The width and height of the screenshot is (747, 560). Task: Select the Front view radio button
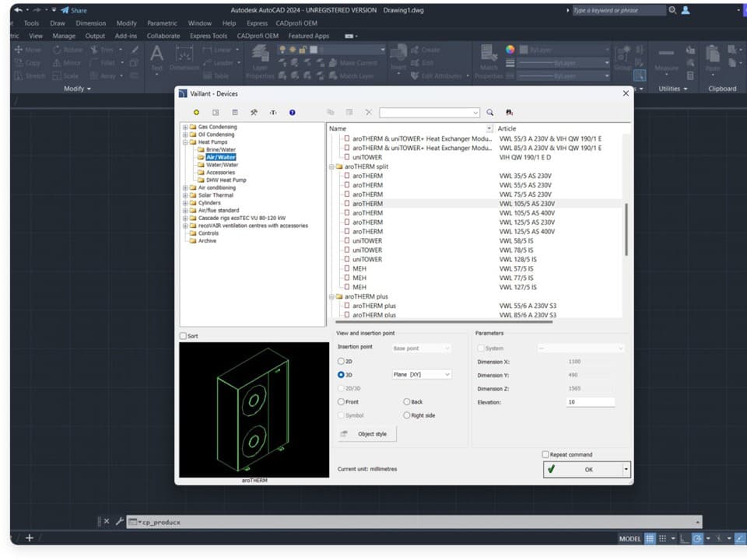point(341,401)
